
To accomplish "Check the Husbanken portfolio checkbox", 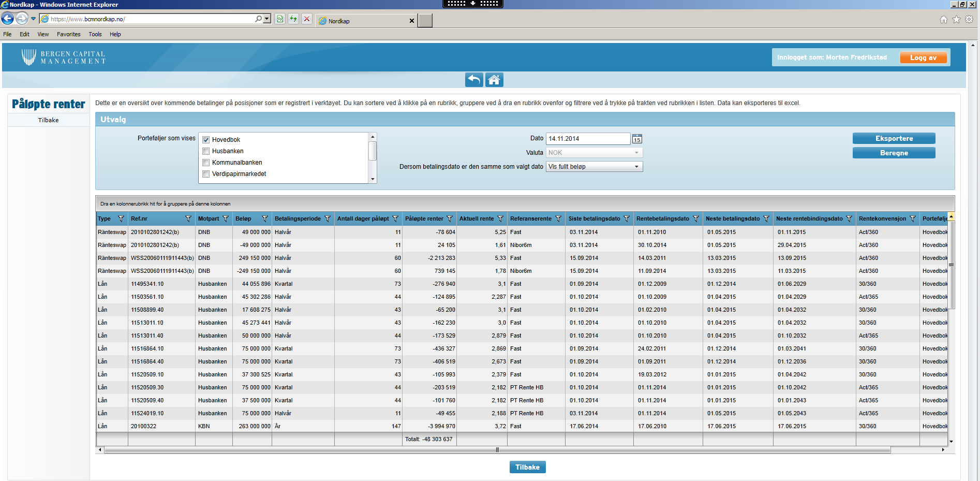I will point(206,151).
